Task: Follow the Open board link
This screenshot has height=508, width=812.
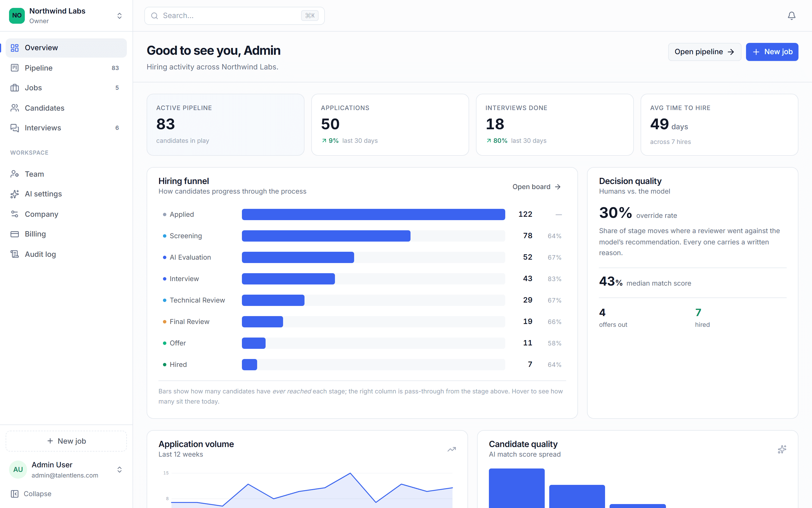Action: click(x=536, y=187)
